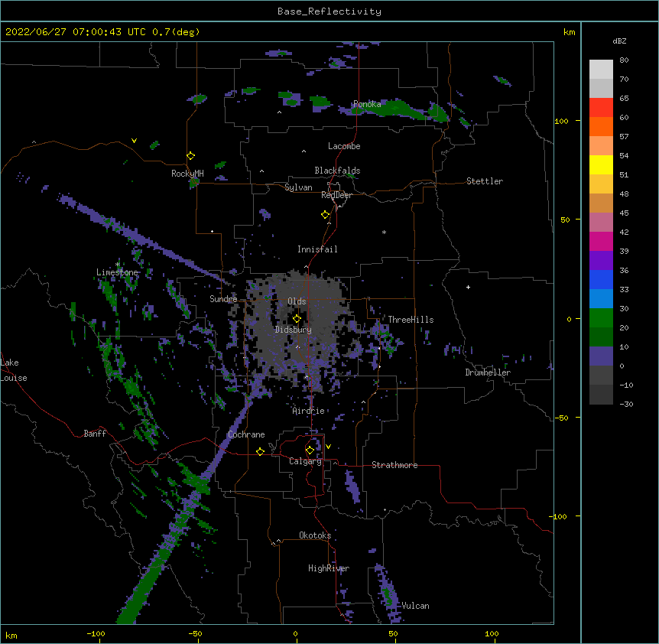
Task: Click the Stettler city label
Action: (485, 181)
